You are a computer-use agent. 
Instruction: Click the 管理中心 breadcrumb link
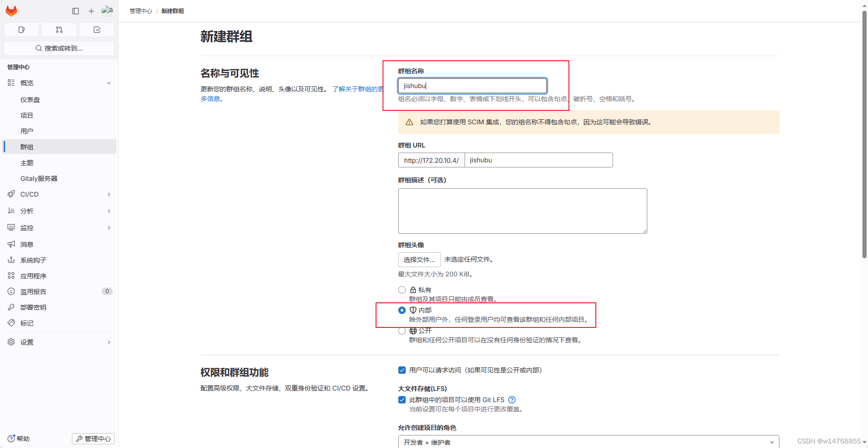(x=141, y=11)
